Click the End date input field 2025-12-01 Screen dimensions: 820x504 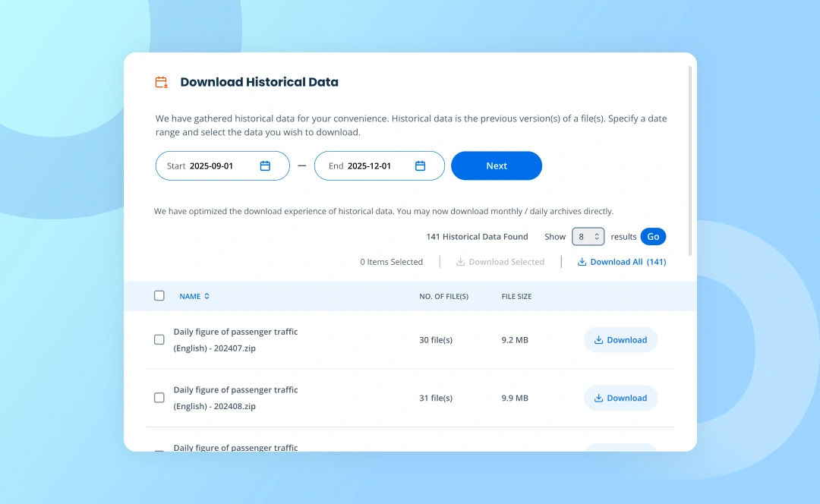tap(379, 165)
